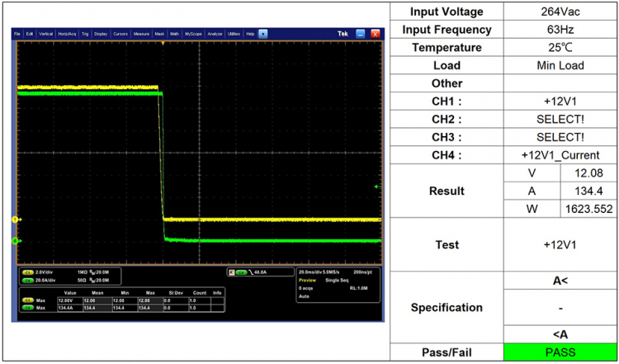
Task: Click the 20.0ms/div horizontal scale readout
Action: pos(309,272)
